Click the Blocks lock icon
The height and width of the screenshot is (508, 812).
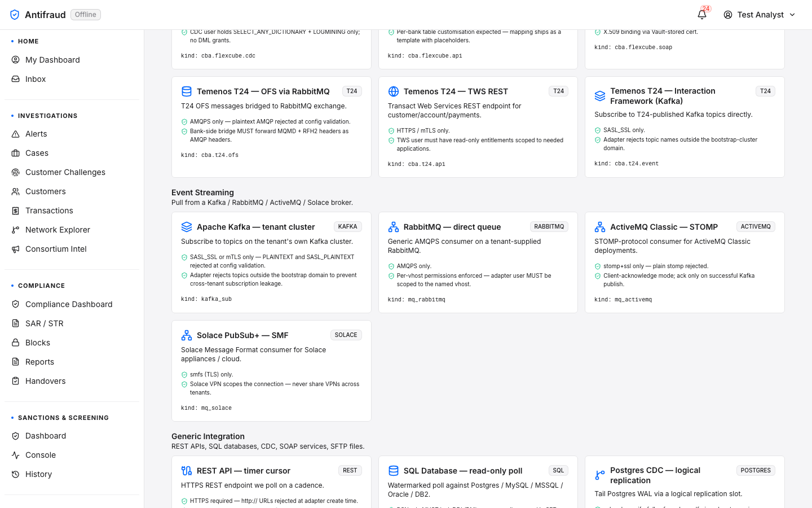coord(16,343)
